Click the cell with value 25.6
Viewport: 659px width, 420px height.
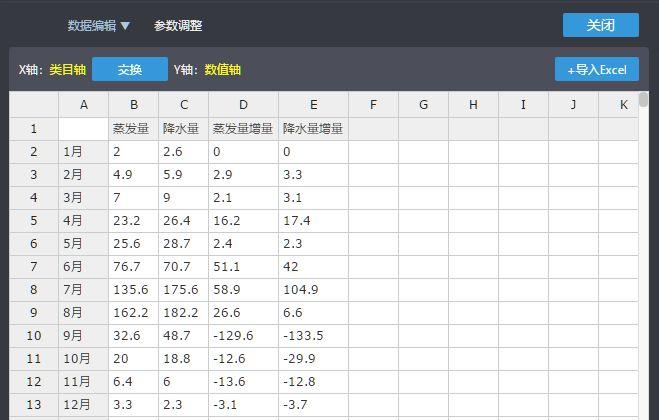click(x=134, y=243)
